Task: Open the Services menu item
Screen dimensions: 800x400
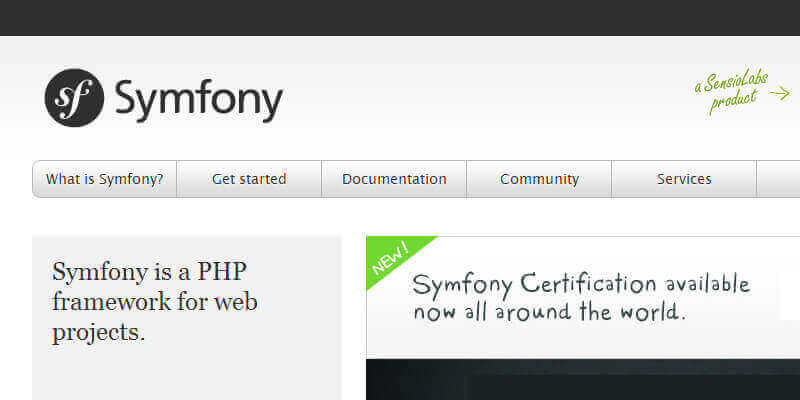Action: tap(684, 179)
